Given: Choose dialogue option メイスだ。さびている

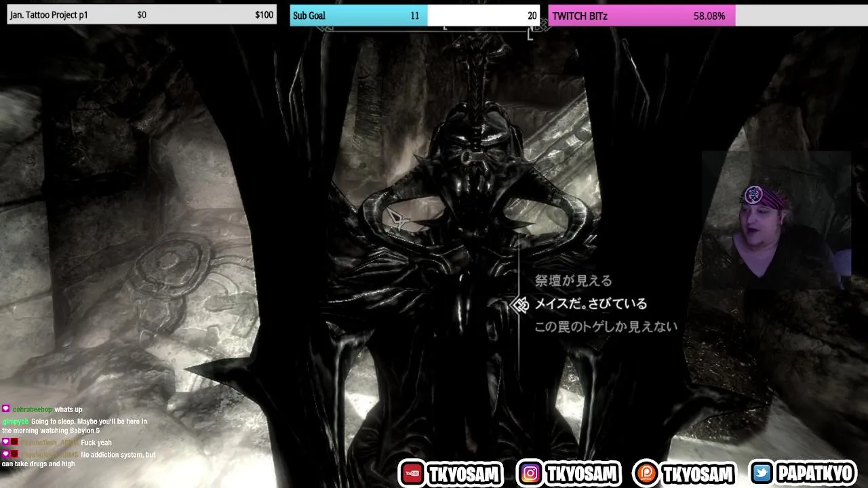Looking at the screenshot, I should (591, 304).
